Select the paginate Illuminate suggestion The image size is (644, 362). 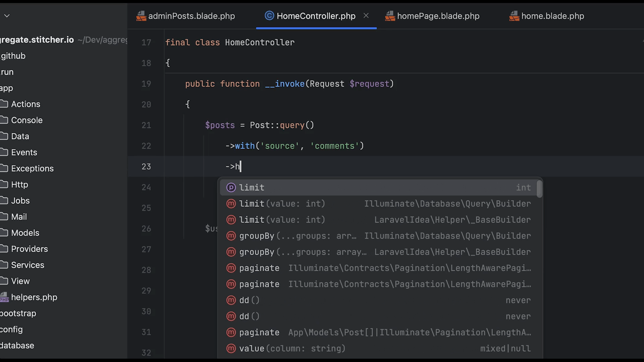[379, 268]
